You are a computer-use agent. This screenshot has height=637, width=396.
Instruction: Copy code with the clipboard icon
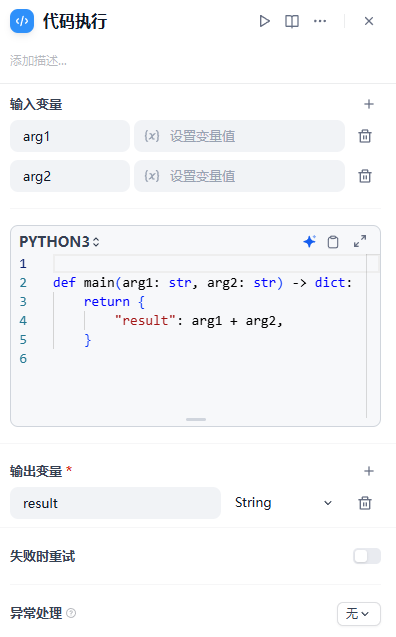(x=333, y=242)
